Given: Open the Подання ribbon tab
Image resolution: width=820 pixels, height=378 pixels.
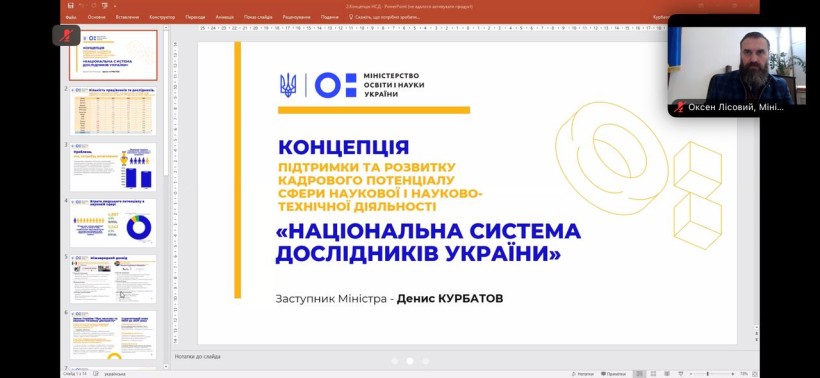Looking at the screenshot, I should click(329, 17).
